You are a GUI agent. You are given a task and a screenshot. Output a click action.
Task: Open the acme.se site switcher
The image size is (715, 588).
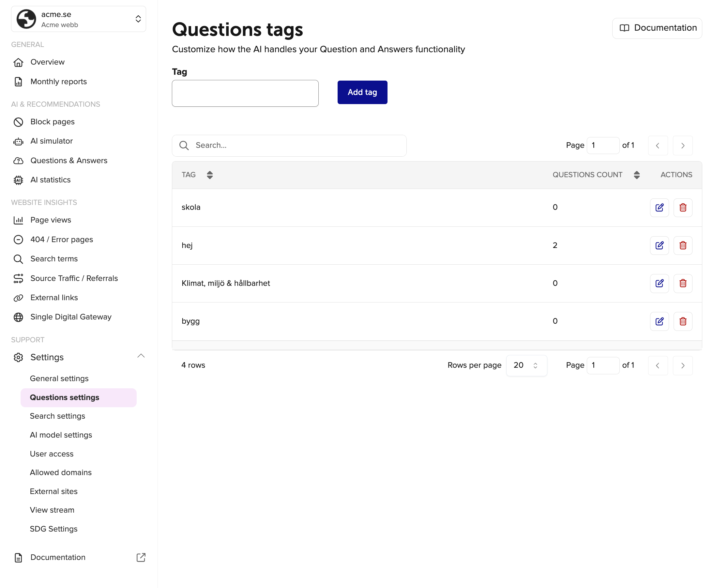click(79, 19)
